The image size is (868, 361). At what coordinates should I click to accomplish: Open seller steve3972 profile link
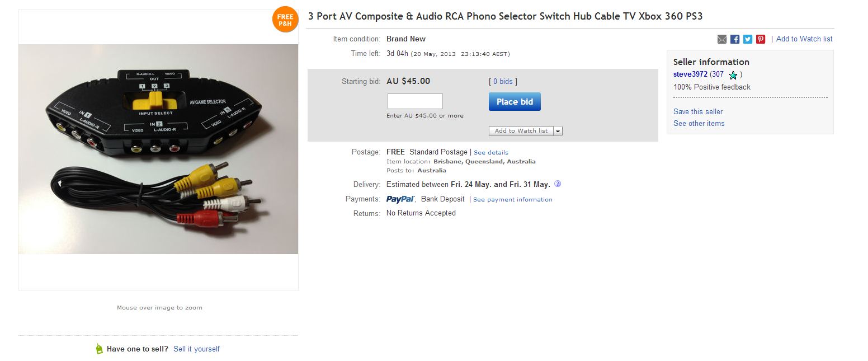[x=690, y=74]
